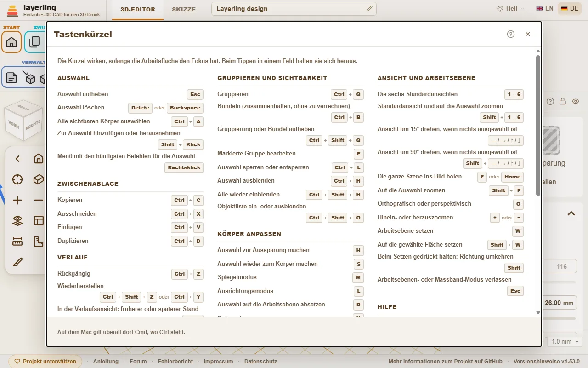The image size is (588, 368).
Task: Click the home view icon in left tool panel
Action: (39, 159)
